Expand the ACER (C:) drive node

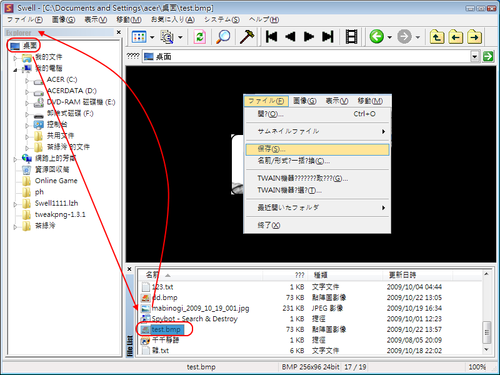click(27, 81)
